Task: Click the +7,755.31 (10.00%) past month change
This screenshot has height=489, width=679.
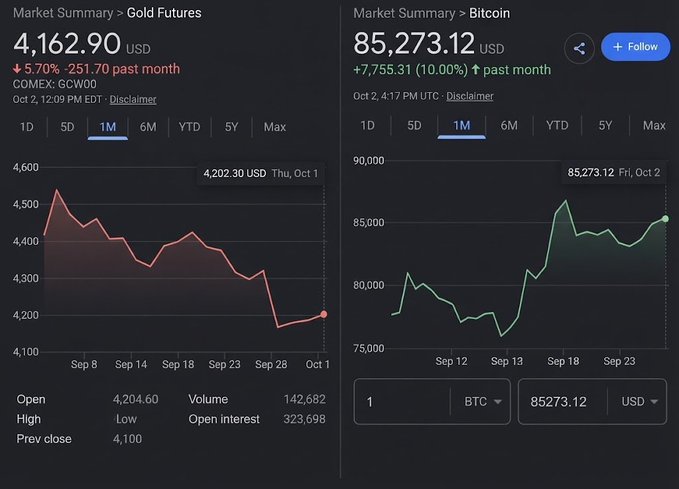Action: [452, 70]
